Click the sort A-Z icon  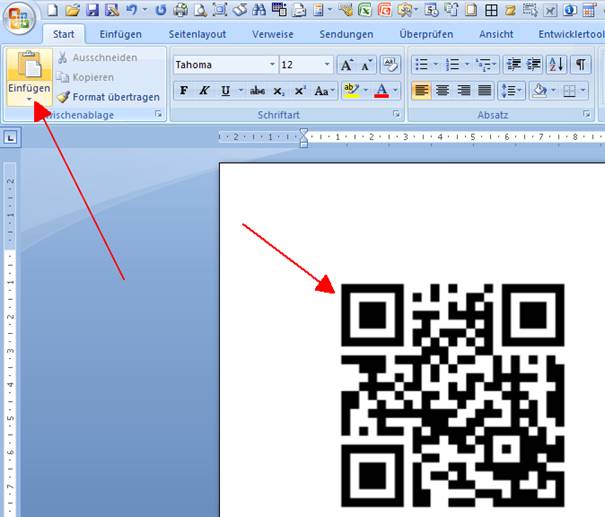pyautogui.click(x=556, y=64)
